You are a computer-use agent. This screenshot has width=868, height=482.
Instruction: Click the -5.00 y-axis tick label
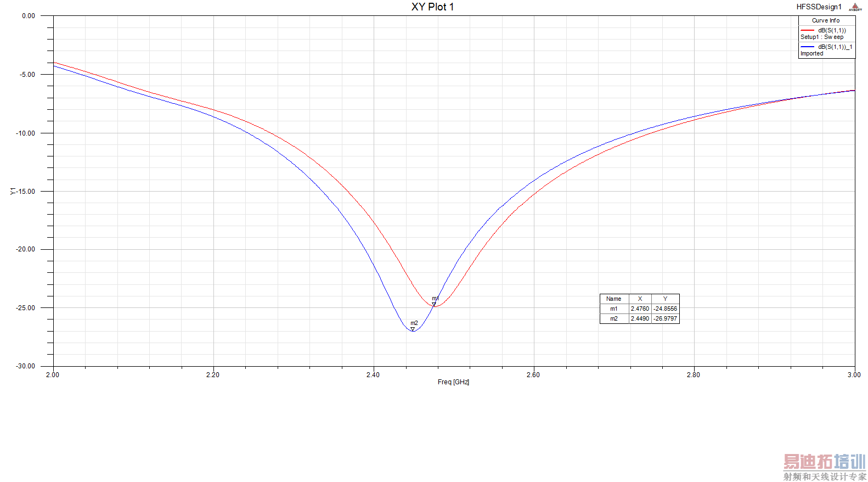pyautogui.click(x=27, y=75)
